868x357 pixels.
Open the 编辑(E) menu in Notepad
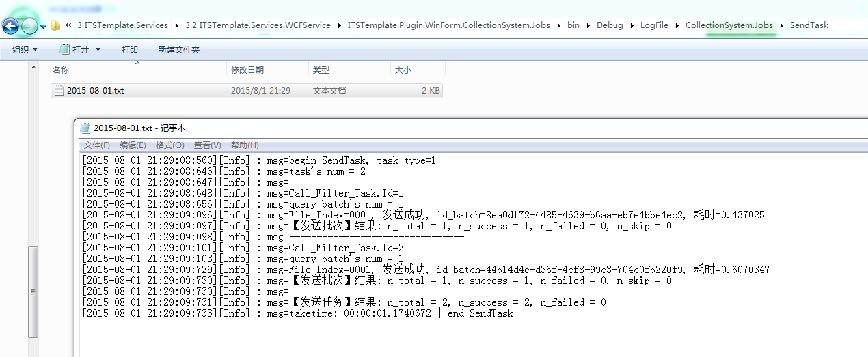[133, 145]
